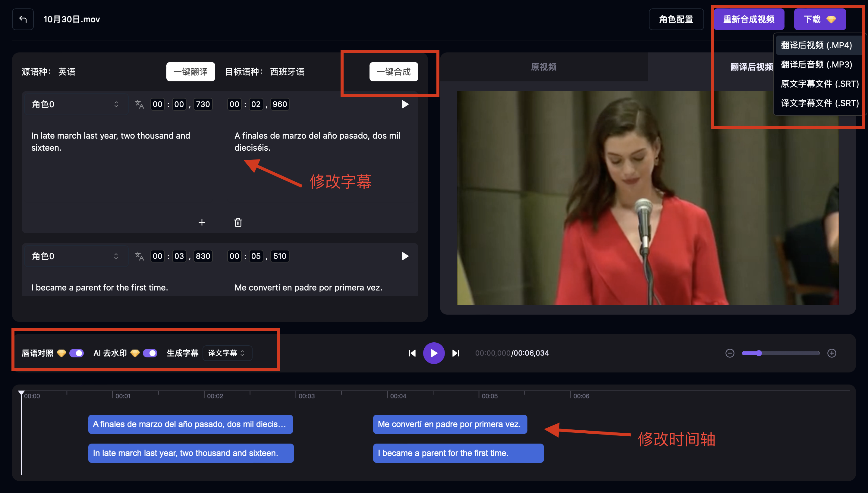Toggle the 唇语对照 lip sync switch
Viewport: 868px width, 493px height.
point(77,353)
